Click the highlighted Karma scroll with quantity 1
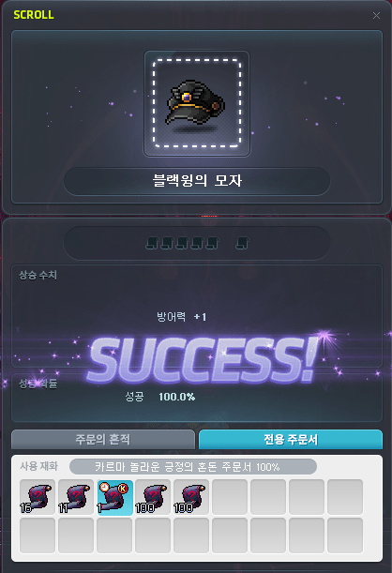The width and height of the screenshot is (392, 573). [114, 497]
